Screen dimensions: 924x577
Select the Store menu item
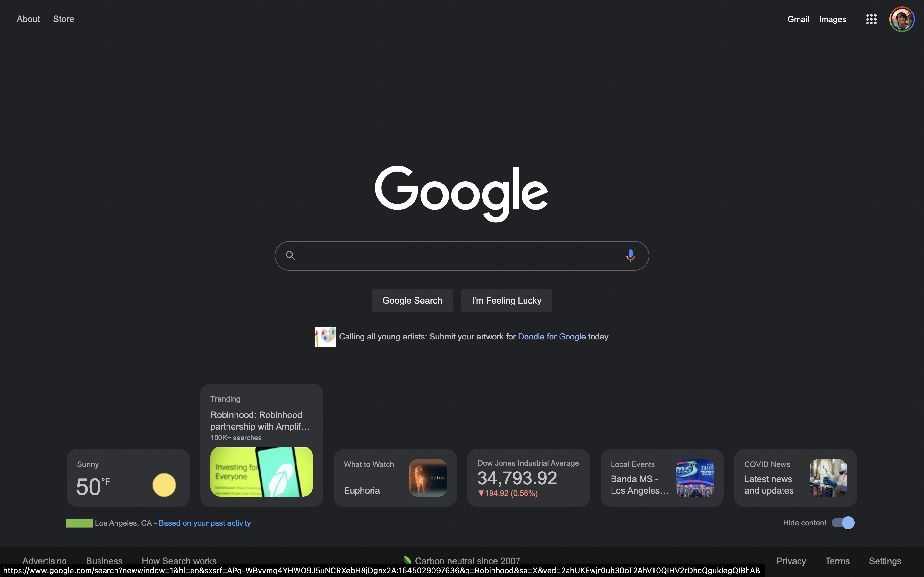[64, 19]
